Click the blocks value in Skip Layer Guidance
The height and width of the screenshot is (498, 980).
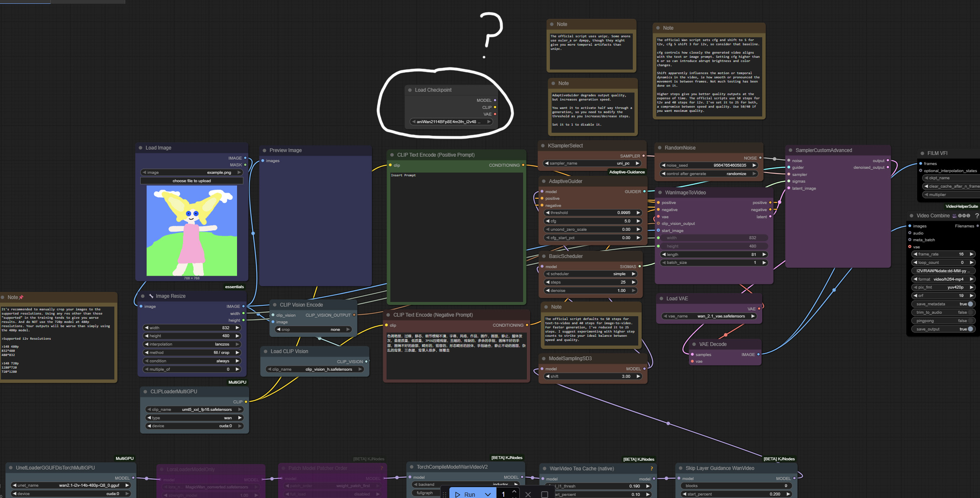(x=737, y=486)
